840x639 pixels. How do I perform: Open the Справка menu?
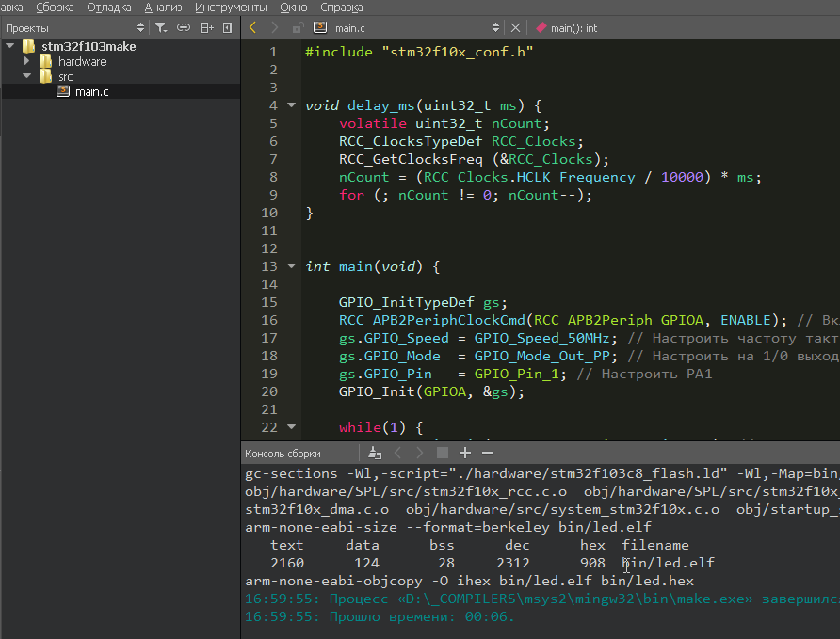pos(341,8)
